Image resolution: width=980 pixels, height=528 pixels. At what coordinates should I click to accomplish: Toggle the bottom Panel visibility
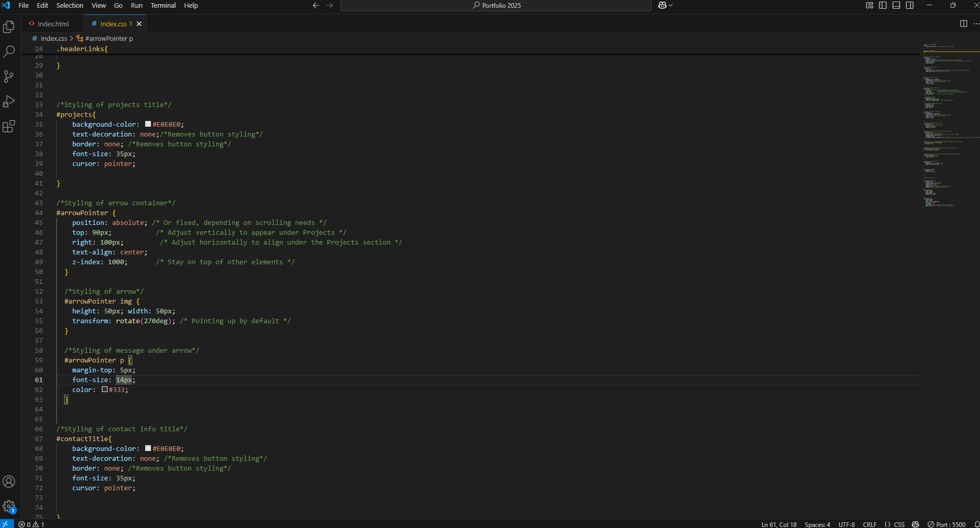click(896, 5)
